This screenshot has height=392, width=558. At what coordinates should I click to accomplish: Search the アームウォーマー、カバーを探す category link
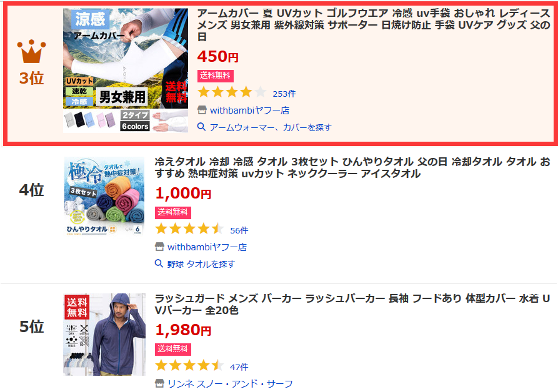click(271, 127)
